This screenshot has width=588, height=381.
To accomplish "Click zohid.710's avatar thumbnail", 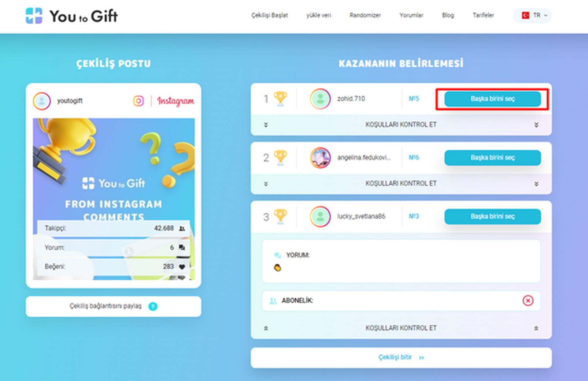I will (x=320, y=98).
